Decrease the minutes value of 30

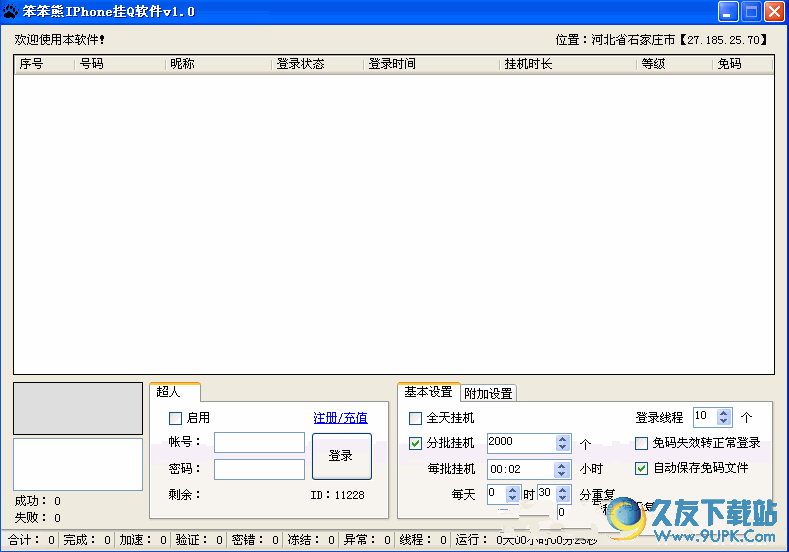(x=563, y=498)
